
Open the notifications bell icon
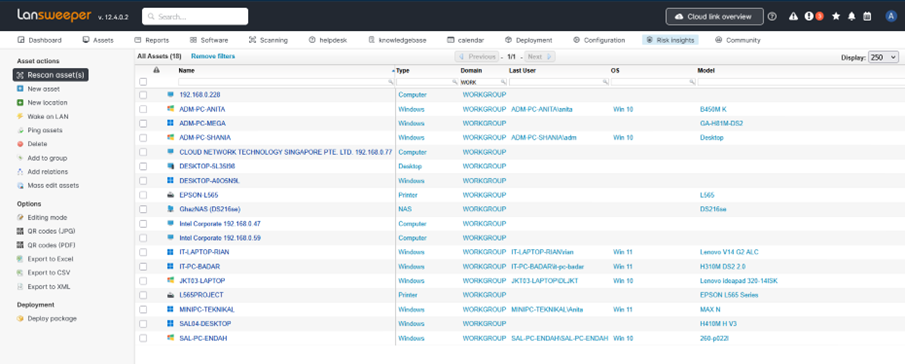click(851, 17)
